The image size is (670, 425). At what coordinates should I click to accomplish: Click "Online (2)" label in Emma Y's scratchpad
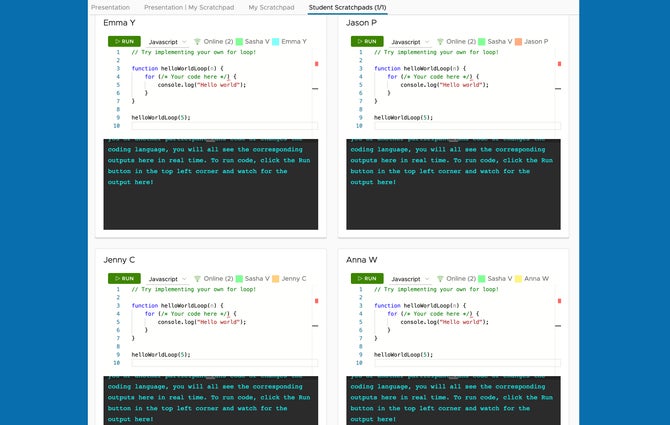pyautogui.click(x=218, y=41)
